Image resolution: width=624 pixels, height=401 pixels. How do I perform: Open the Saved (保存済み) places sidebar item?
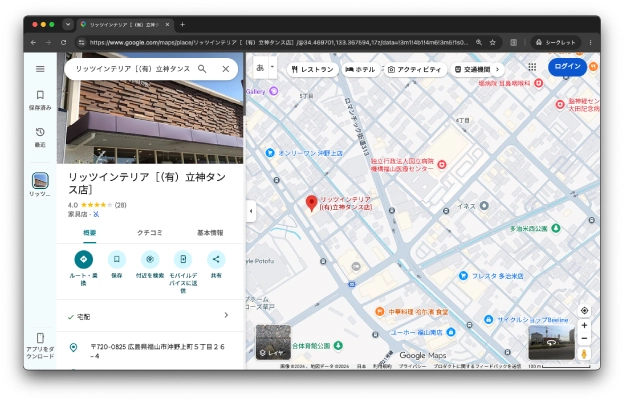click(x=40, y=99)
